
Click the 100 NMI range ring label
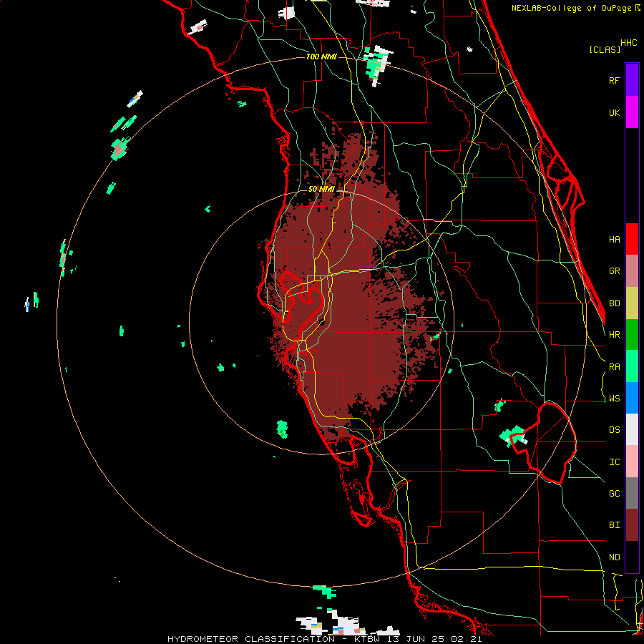(x=321, y=57)
